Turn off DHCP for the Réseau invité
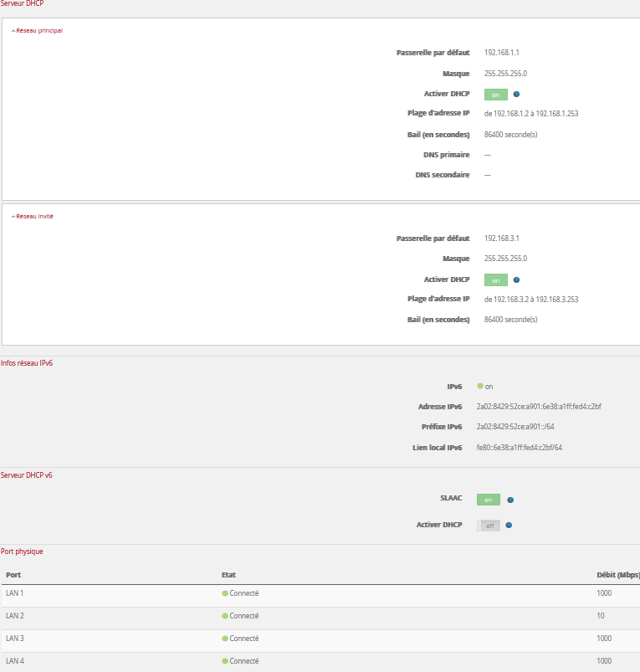 coord(495,280)
